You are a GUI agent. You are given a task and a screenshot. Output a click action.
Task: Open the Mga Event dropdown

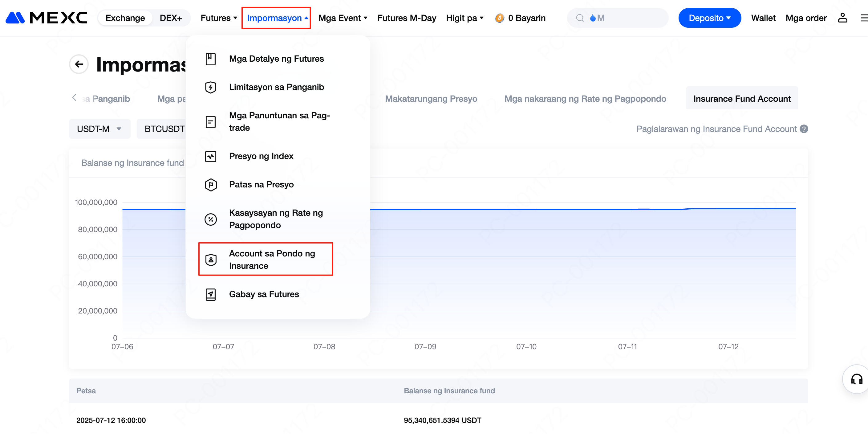click(343, 18)
